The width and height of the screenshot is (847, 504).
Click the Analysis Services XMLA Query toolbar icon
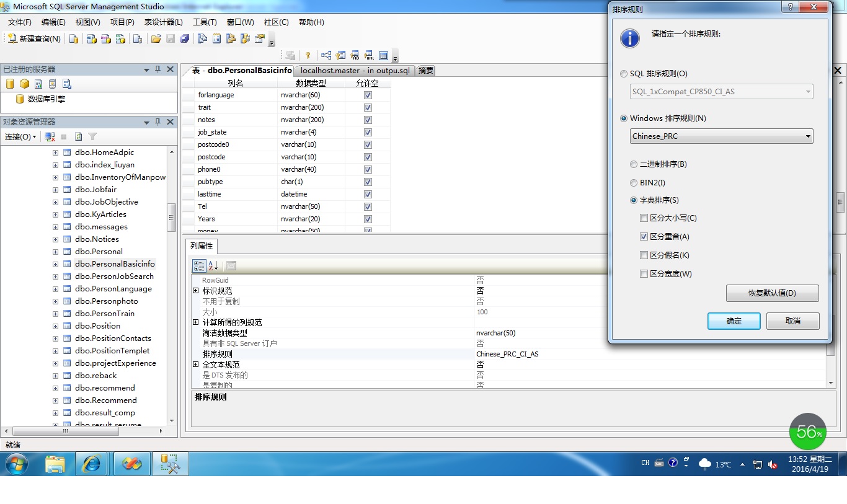[120, 38]
